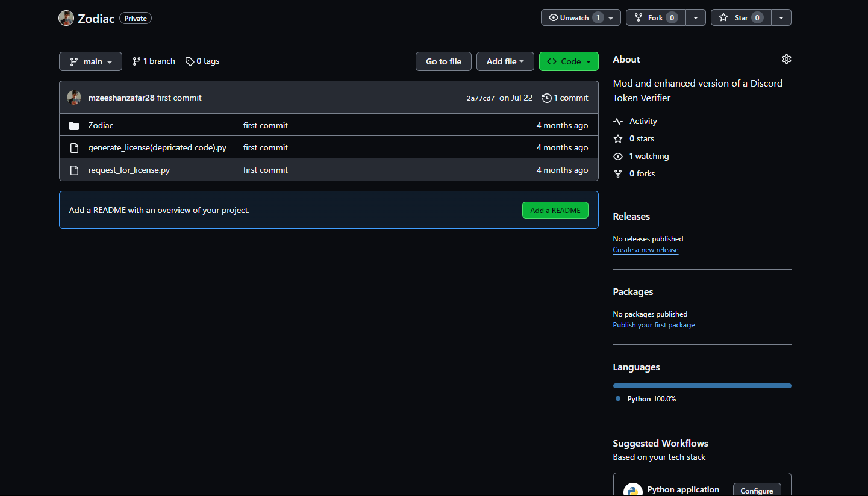Click Configure for Python application workflow

757,489
